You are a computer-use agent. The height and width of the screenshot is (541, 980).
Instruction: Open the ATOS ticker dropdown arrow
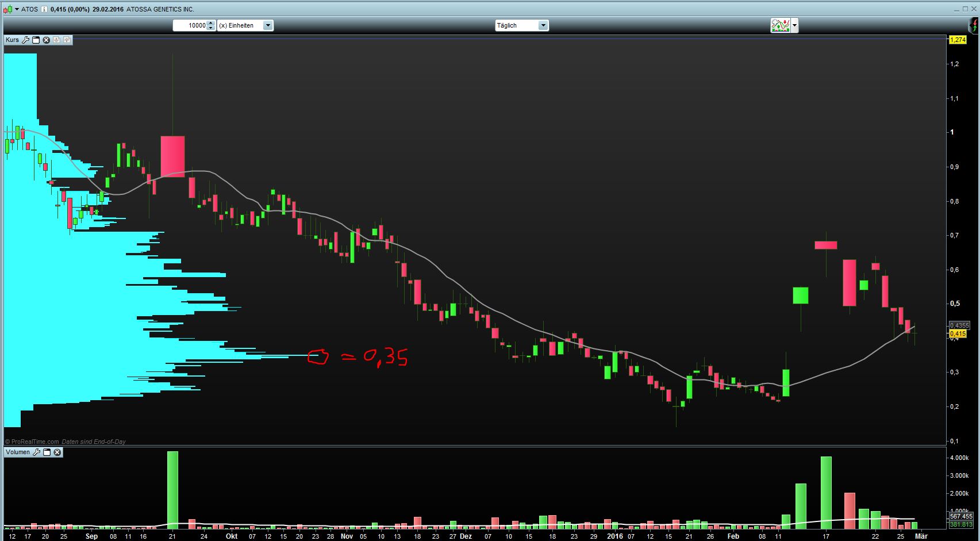click(17, 10)
